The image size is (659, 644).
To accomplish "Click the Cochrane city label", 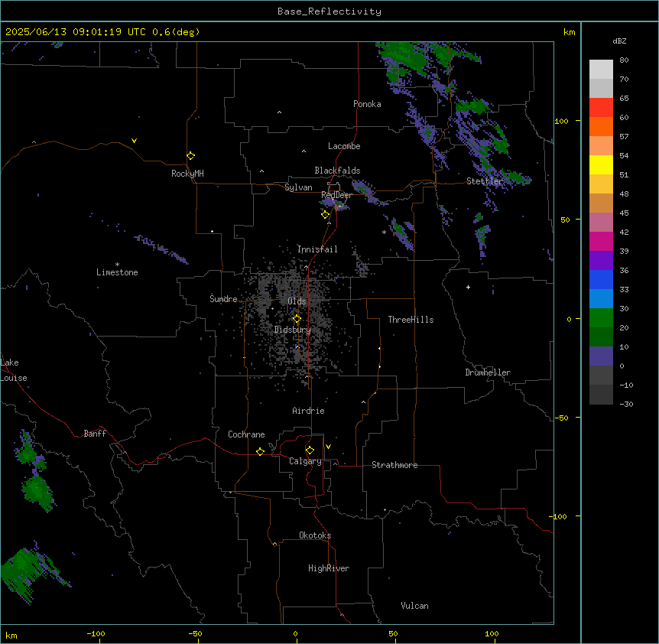I will (x=246, y=434).
